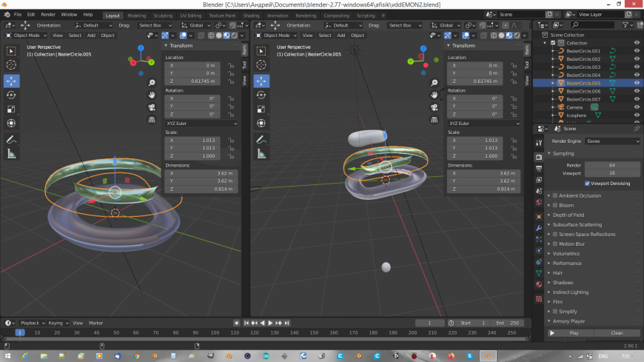
Task: Select the Cursor tool in left viewport
Action: 11,65
